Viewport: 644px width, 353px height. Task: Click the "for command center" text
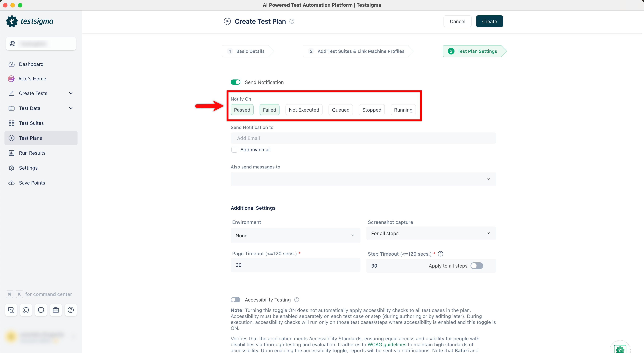tap(48, 294)
